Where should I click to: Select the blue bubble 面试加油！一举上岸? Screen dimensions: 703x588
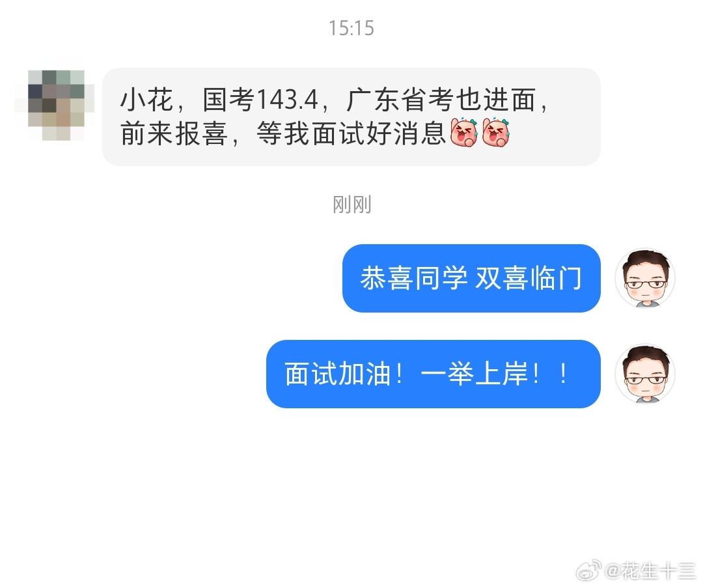(433, 374)
